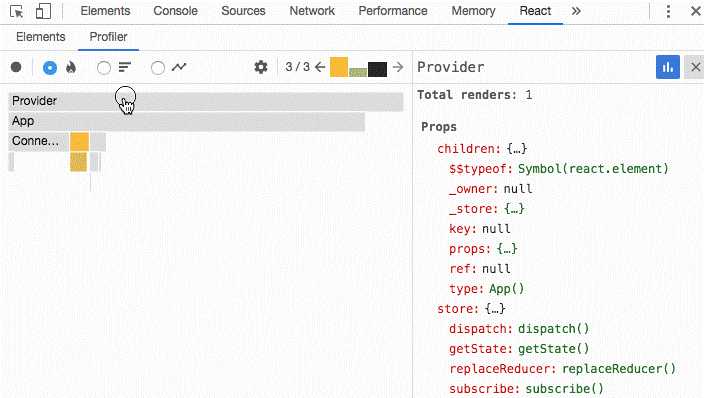Select the ranked chart radio button
This screenshot has height=398, width=704.
click(x=104, y=68)
